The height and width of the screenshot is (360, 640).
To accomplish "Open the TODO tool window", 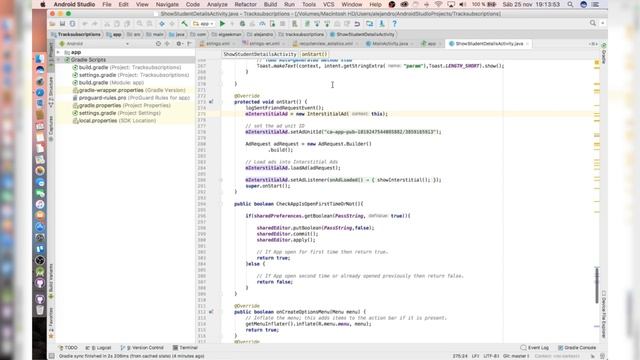I will point(68,348).
